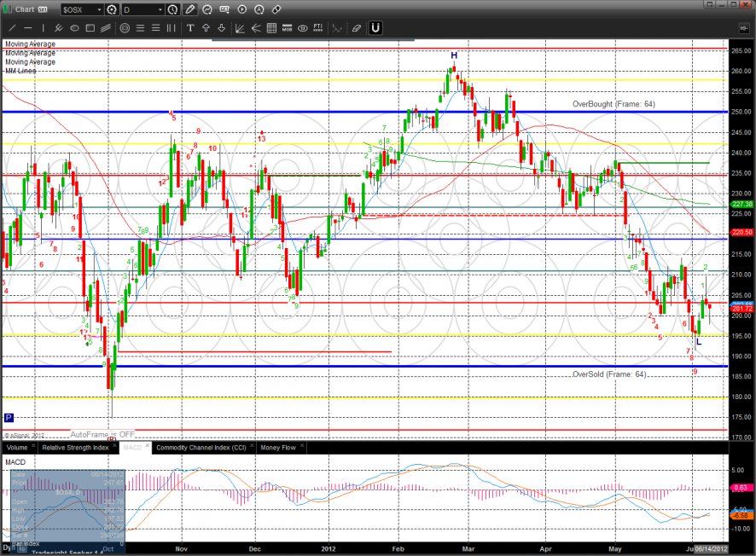
Task: Pick the rectangle drawing tool
Action: [90, 28]
